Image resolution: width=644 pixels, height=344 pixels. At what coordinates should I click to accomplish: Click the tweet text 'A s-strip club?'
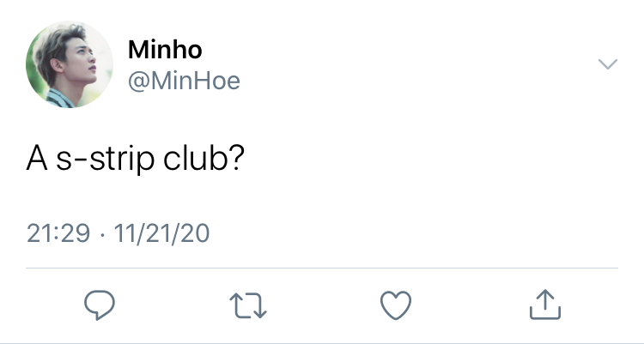click(136, 160)
